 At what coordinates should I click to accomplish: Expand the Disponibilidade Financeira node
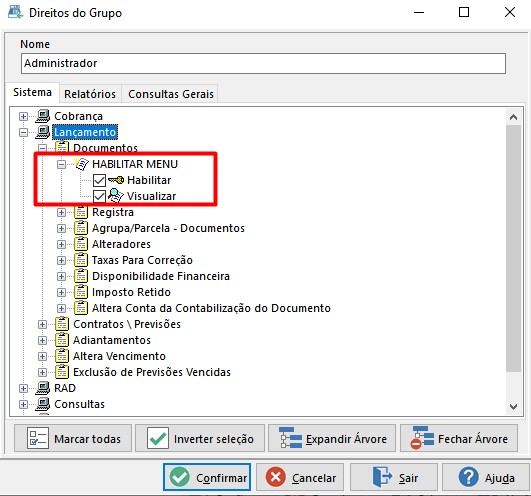[61, 277]
